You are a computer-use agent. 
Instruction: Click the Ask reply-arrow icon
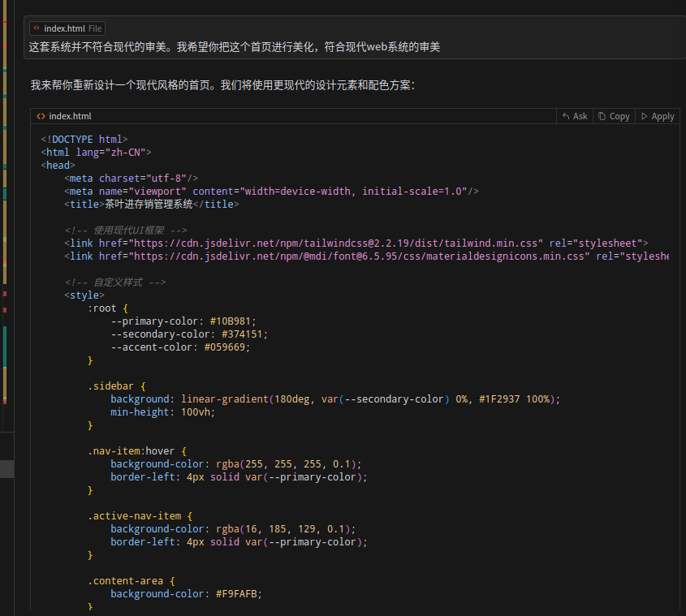tap(566, 116)
